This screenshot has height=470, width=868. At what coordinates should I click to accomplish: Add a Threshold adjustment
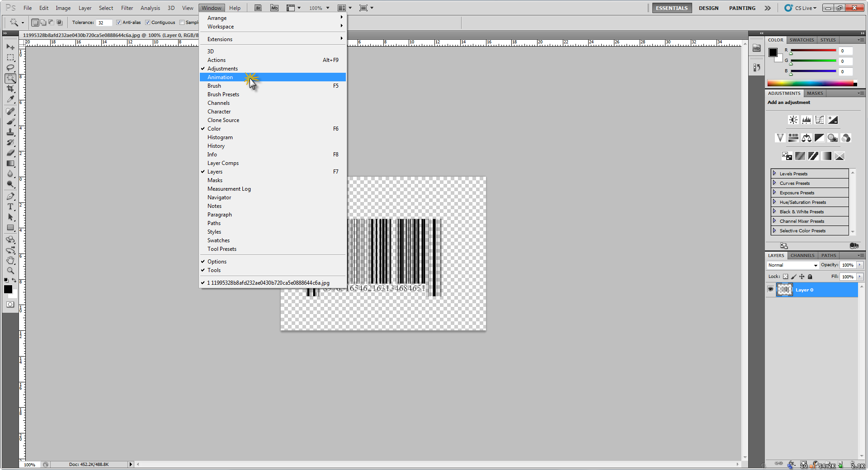point(813,156)
